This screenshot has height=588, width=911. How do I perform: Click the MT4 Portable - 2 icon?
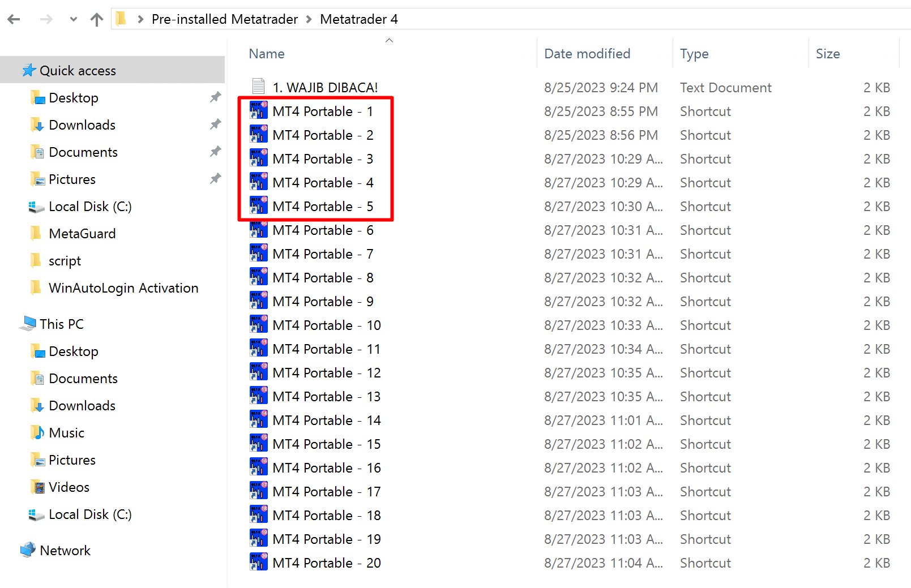pyautogui.click(x=259, y=134)
